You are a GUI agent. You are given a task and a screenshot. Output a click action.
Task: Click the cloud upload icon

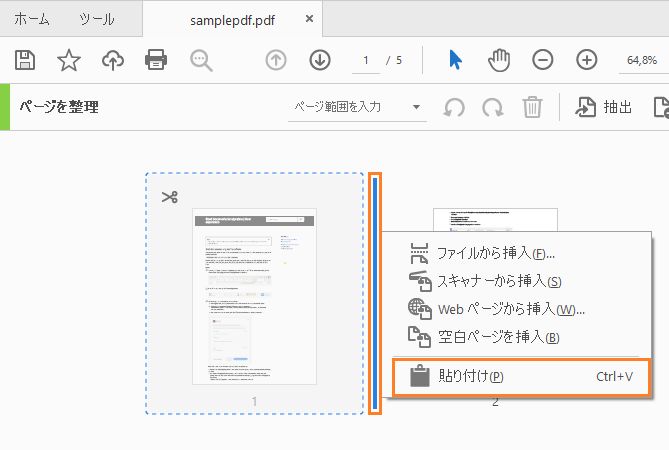pos(113,60)
